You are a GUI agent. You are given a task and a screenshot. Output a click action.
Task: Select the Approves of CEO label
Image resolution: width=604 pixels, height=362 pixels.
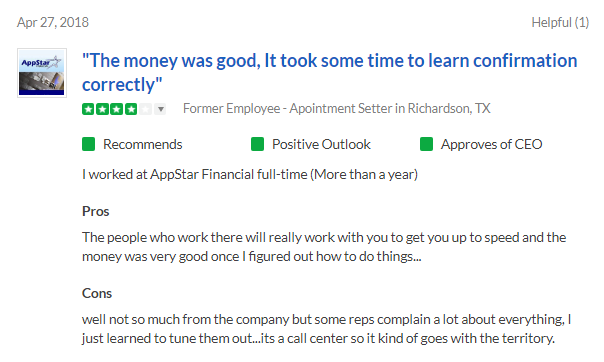point(492,144)
